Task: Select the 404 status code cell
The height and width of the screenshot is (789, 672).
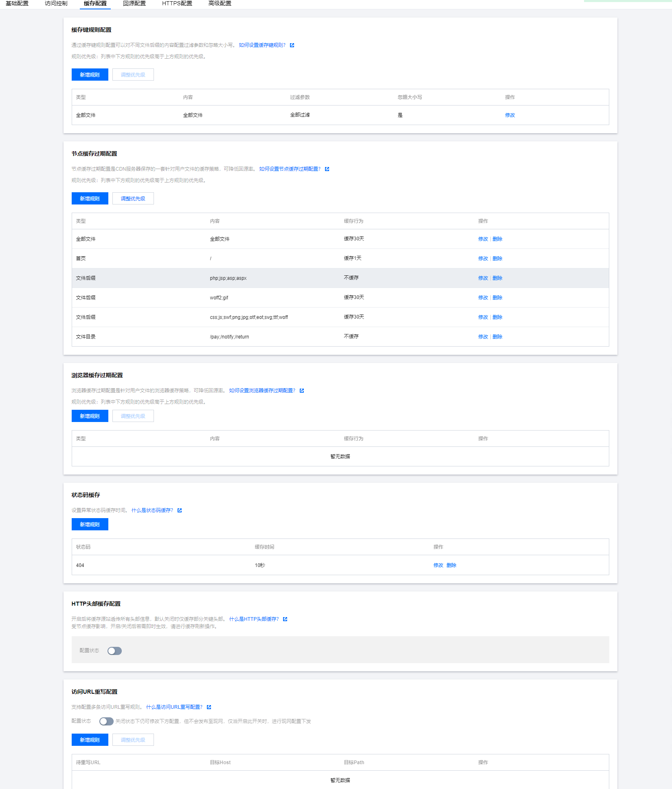Action: click(x=80, y=565)
